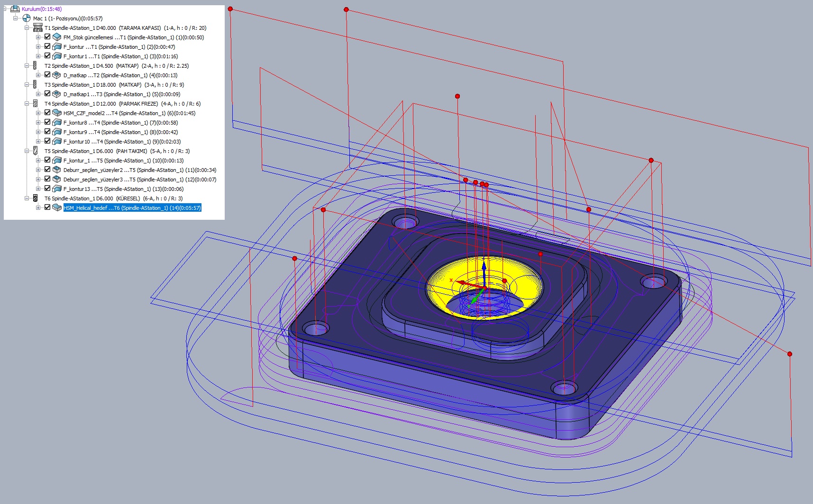Click the icon of F_kontur1 ...T1 operation (3)
The width and height of the screenshot is (813, 504).
click(x=57, y=56)
